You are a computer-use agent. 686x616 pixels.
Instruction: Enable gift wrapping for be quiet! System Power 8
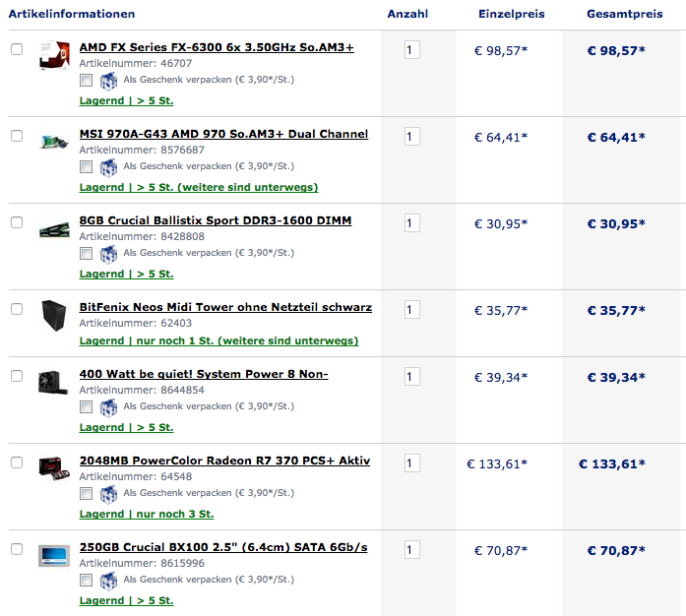coord(87,406)
